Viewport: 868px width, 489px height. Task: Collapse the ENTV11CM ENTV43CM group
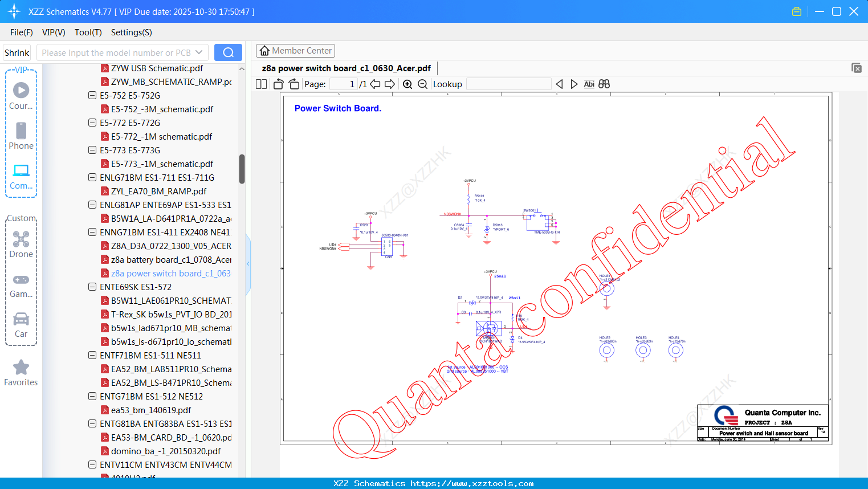tap(92, 464)
